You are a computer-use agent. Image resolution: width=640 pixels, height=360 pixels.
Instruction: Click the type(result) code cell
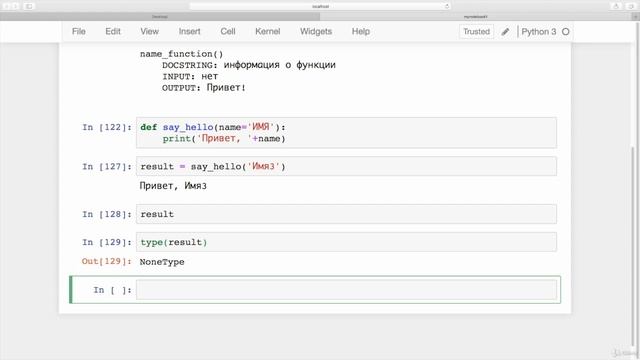(x=346, y=242)
